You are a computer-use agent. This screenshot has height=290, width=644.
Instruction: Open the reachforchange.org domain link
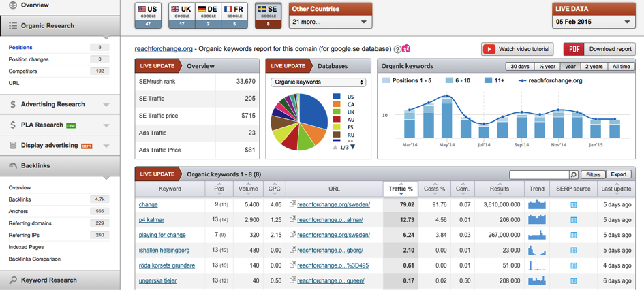click(164, 49)
